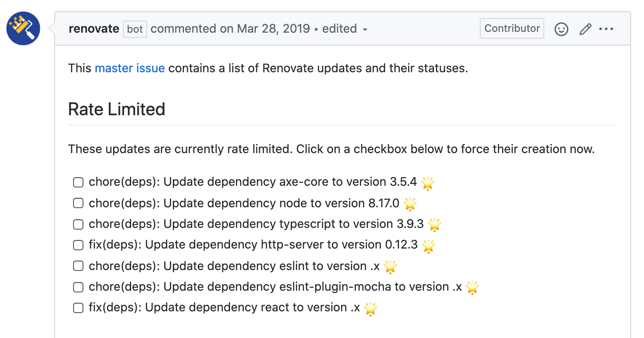
Task: Open the edited history dropdown
Action: 345,29
